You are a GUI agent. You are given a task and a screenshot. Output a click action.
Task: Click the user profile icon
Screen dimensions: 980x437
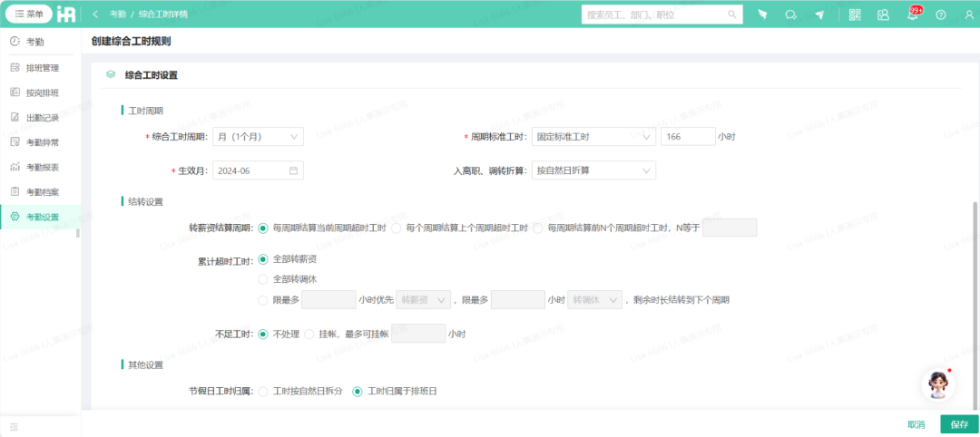point(968,15)
